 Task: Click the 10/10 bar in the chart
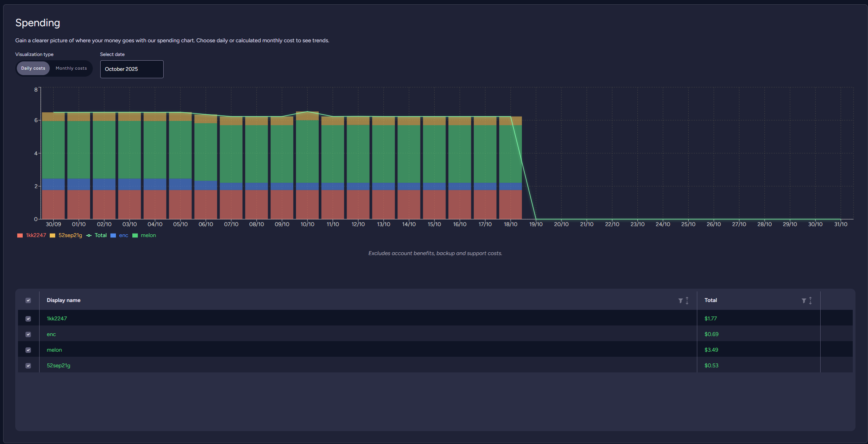click(307, 164)
